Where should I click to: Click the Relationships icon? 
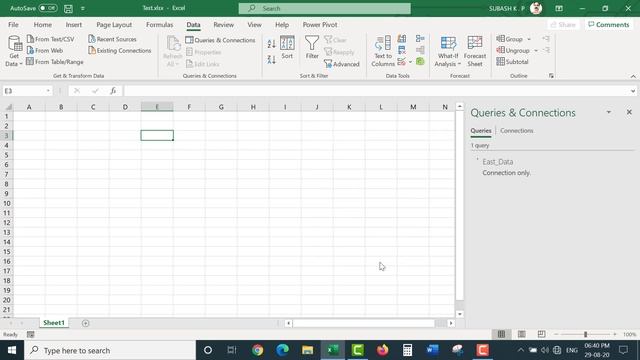(420, 50)
